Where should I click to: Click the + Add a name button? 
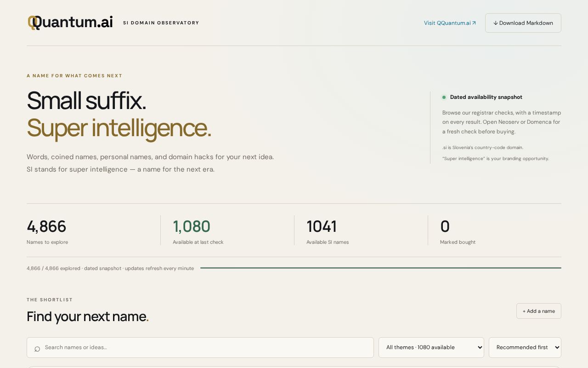point(538,311)
